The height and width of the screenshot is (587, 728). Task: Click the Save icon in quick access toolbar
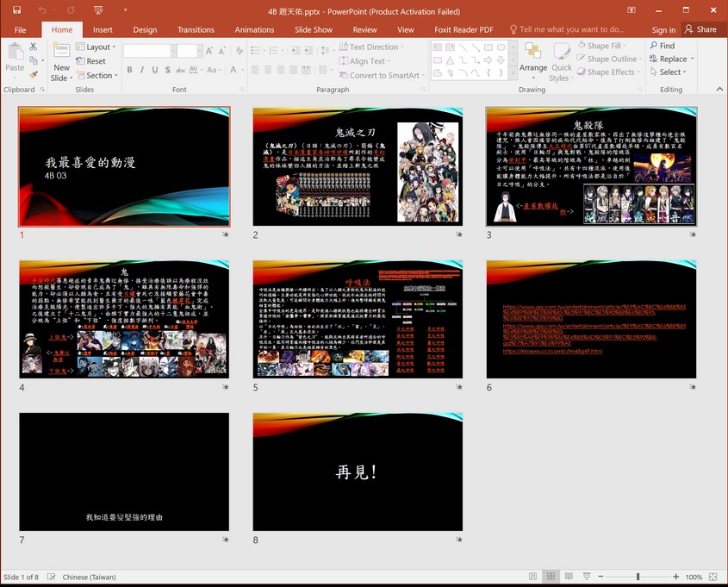(x=16, y=9)
